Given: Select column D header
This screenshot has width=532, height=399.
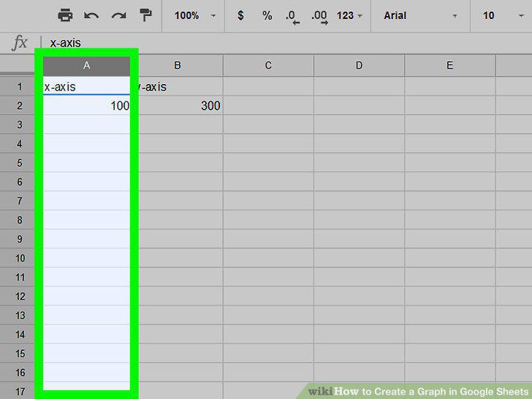Looking at the screenshot, I should click(x=359, y=66).
